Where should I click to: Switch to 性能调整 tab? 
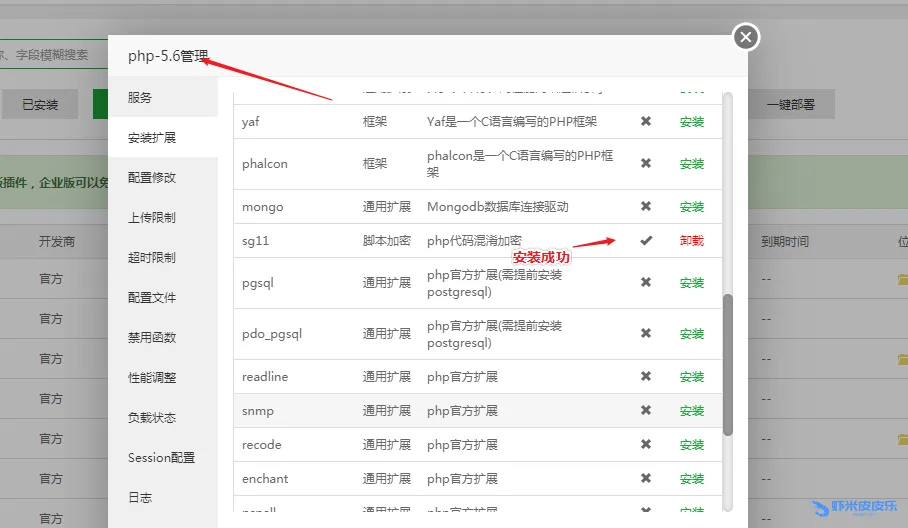tap(152, 378)
